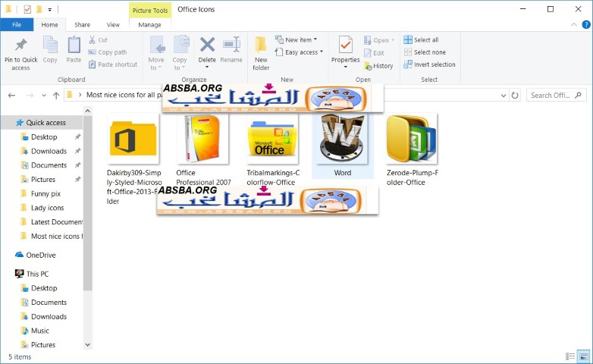Expand recent locations dropdown arrow
Screen dimensions: 593x364
[x=44, y=96]
